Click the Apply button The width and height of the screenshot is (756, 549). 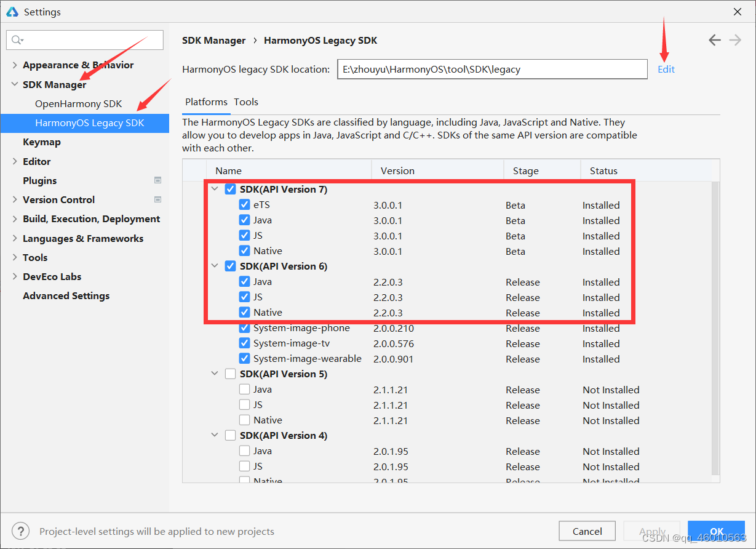point(652,531)
